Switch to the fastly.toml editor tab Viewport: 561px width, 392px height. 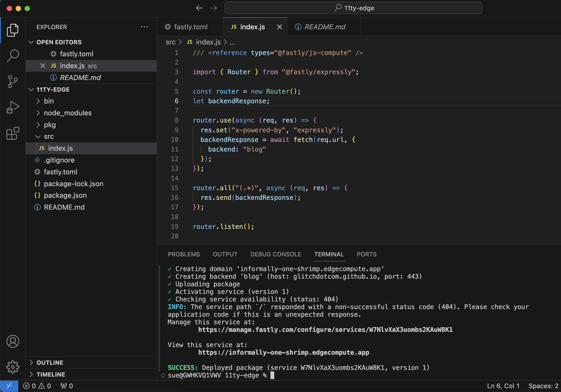tap(190, 27)
